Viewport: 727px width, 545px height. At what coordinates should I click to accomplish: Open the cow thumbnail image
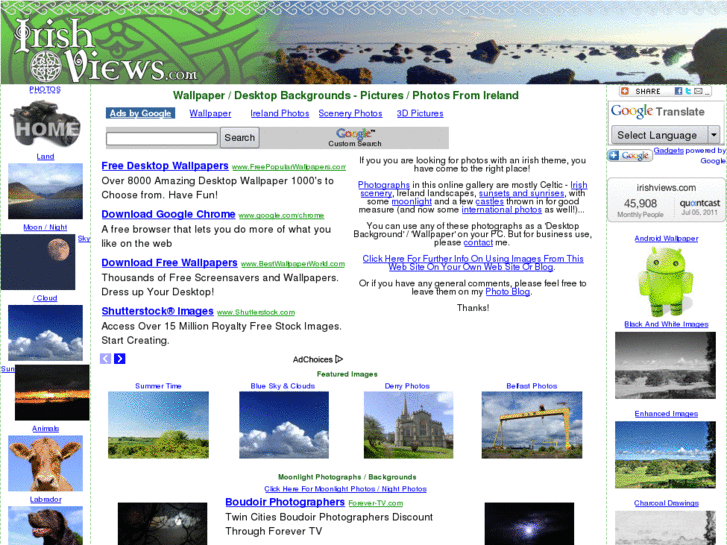pyautogui.click(x=45, y=463)
